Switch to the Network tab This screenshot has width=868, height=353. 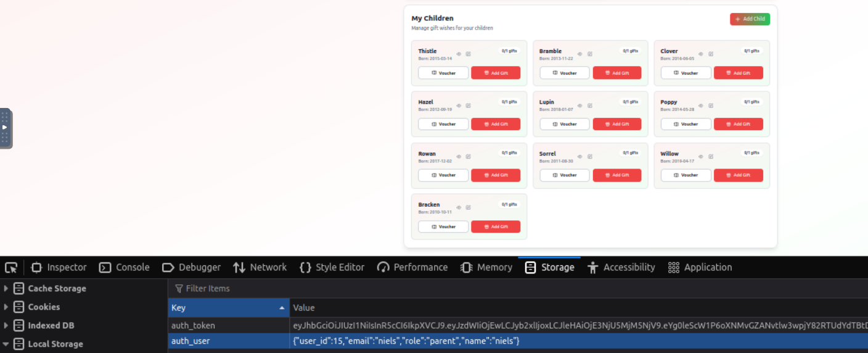pos(260,267)
